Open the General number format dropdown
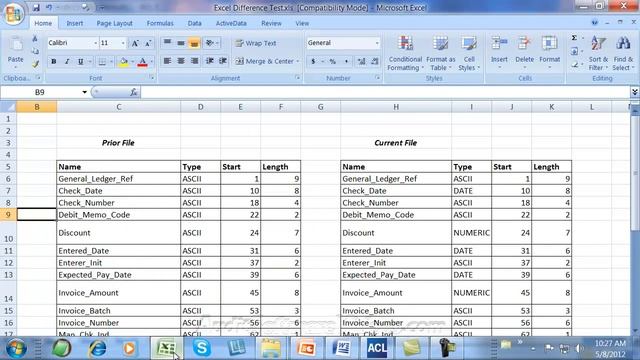 [x=377, y=43]
